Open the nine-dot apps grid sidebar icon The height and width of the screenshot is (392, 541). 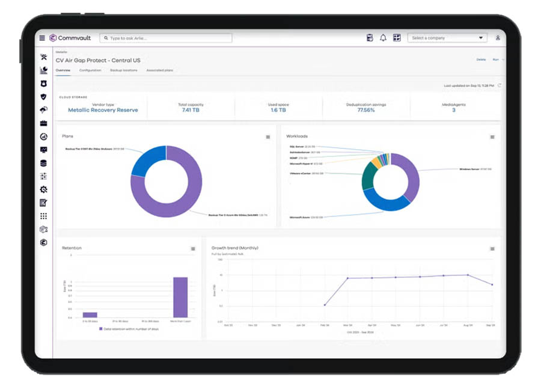[43, 216]
